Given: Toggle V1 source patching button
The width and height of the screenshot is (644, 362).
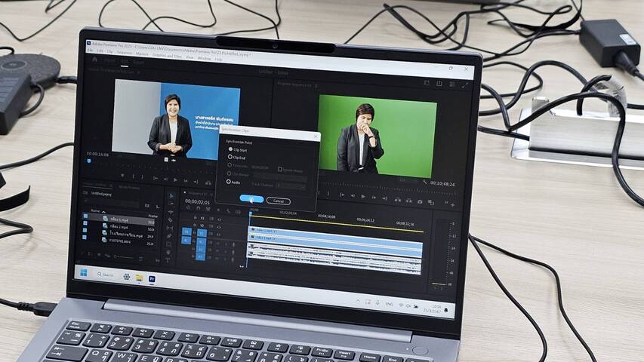Looking at the screenshot, I should coord(186,232).
